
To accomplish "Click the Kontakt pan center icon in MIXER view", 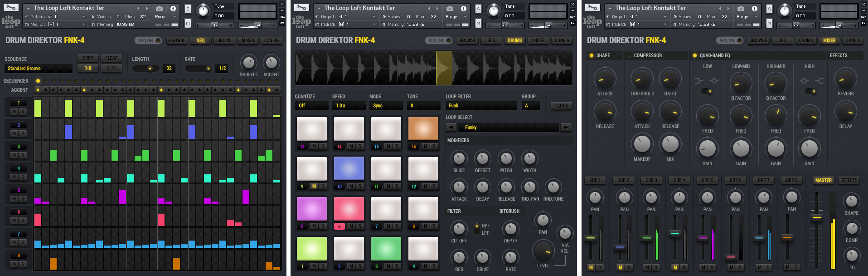I will 796,25.
